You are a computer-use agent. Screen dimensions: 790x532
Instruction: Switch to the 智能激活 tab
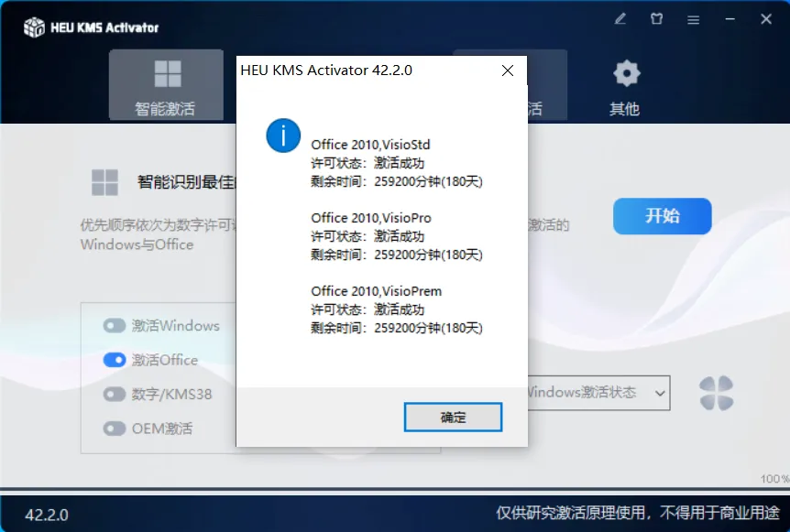tap(166, 85)
